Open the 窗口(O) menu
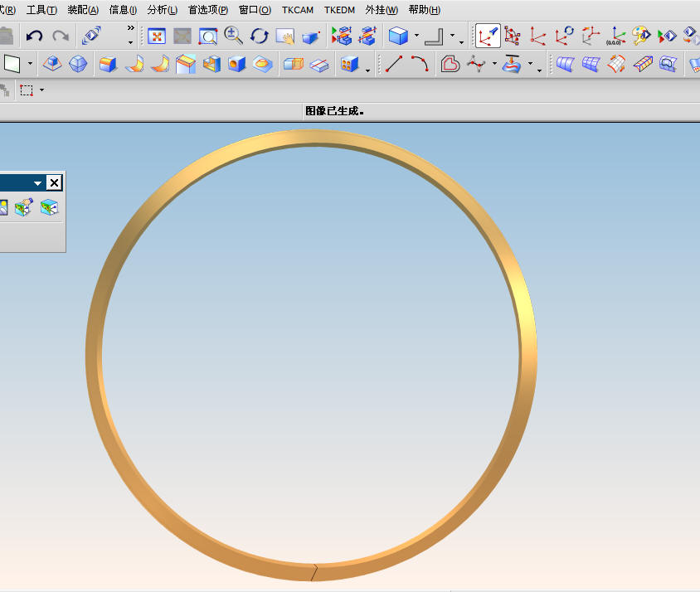Image resolution: width=700 pixels, height=592 pixels. pos(255,10)
